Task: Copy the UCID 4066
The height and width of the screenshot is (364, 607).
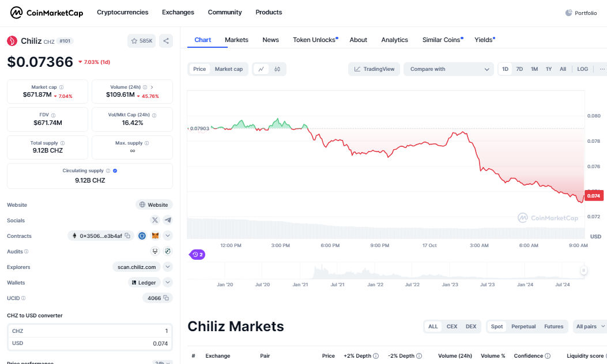Action: coord(166,298)
